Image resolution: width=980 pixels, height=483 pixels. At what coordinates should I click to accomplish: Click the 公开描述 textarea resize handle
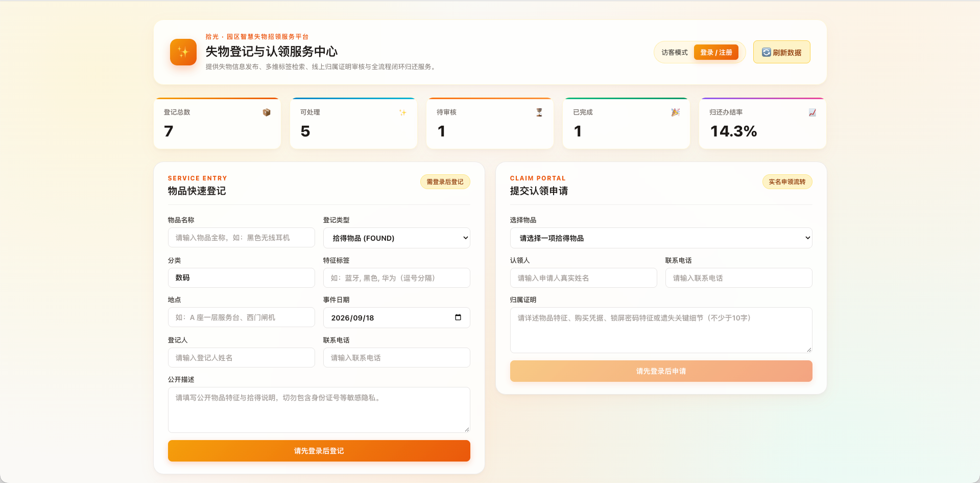(467, 429)
